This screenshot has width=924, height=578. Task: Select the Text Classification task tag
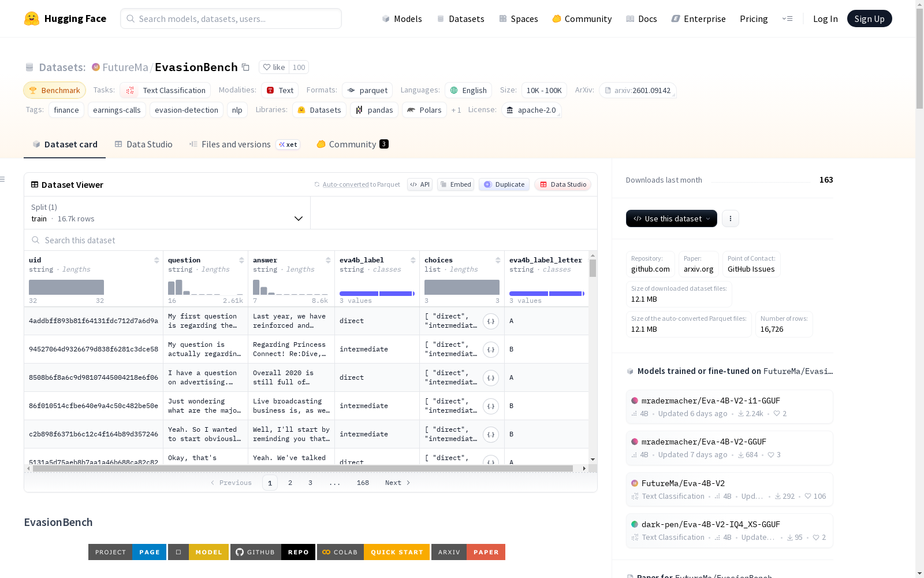[165, 90]
